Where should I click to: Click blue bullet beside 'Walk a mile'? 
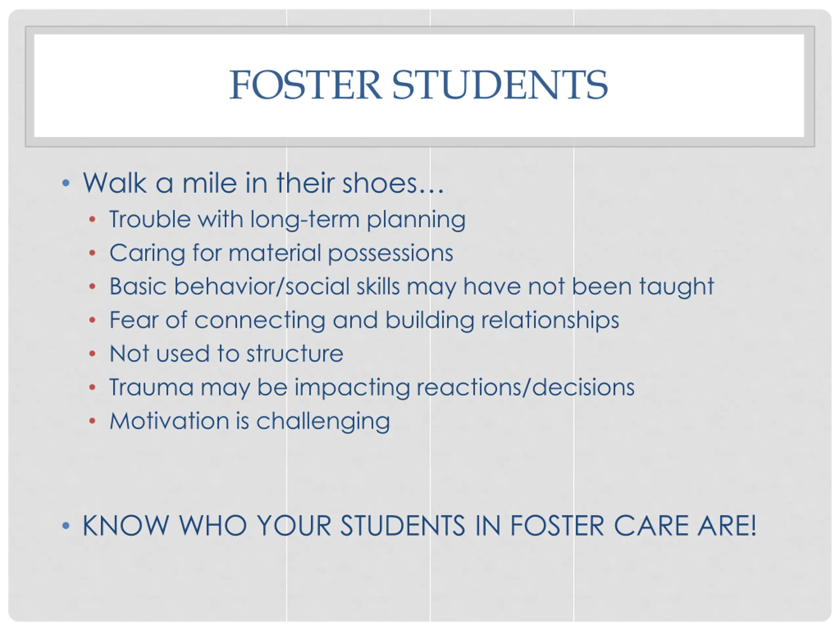click(x=66, y=183)
